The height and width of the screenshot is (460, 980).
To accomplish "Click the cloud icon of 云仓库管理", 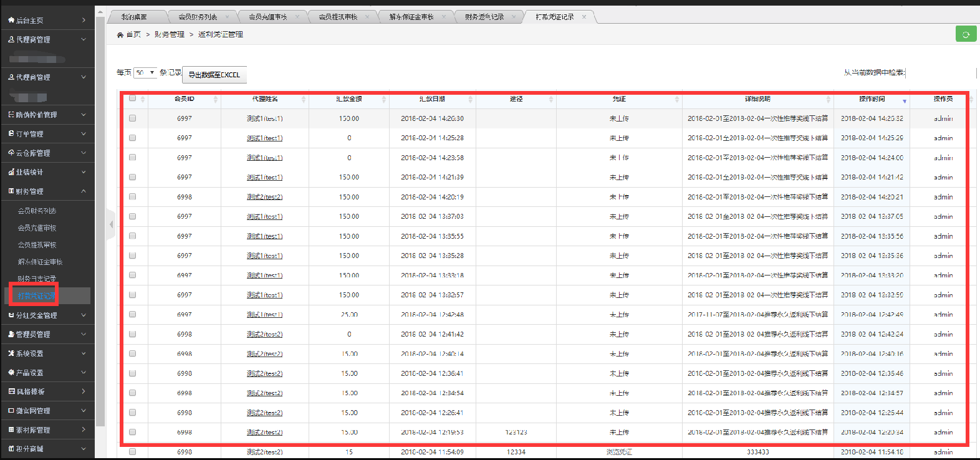I will tap(11, 153).
